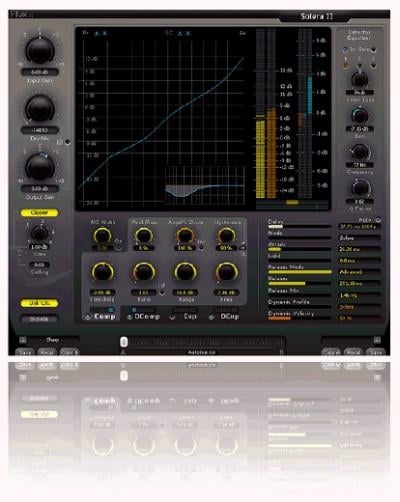Toggle Angel's Share Inv switch
This screenshot has height=502, width=400.
(201, 247)
